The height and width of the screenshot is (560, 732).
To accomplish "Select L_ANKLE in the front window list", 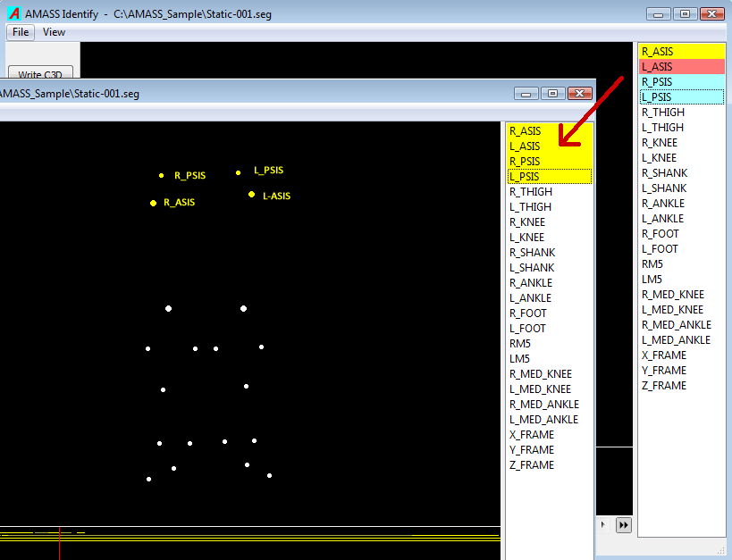I will [x=550, y=297].
